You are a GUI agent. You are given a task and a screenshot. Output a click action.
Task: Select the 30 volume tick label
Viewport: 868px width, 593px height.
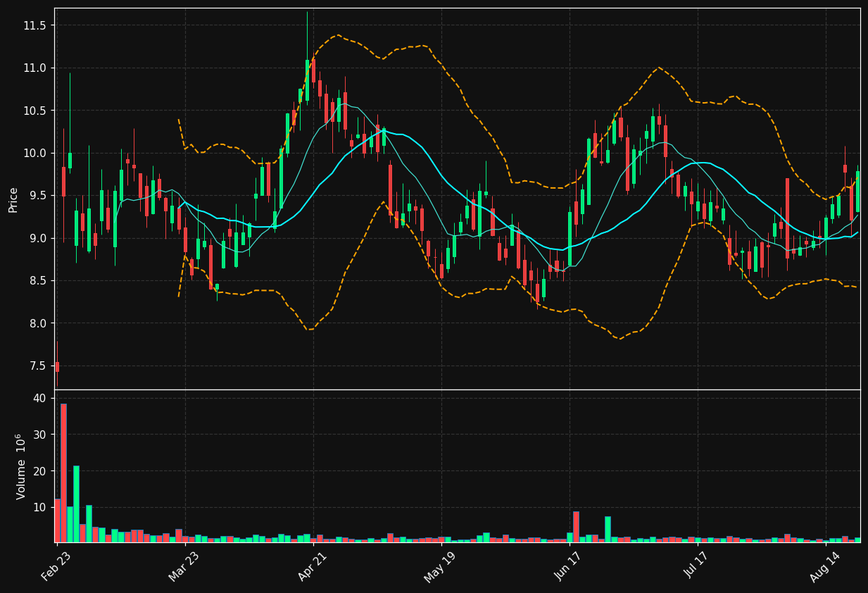pyautogui.click(x=39, y=435)
